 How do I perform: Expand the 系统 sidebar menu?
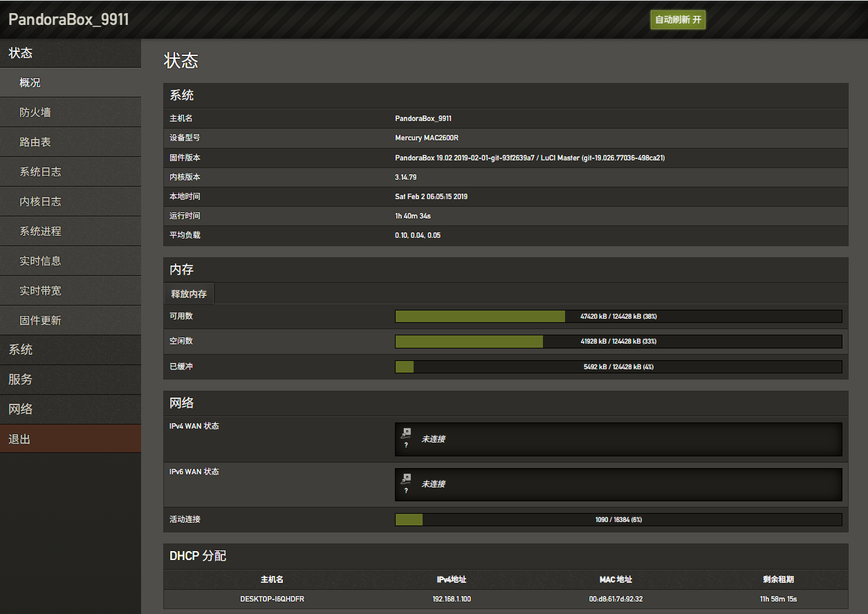[71, 350]
